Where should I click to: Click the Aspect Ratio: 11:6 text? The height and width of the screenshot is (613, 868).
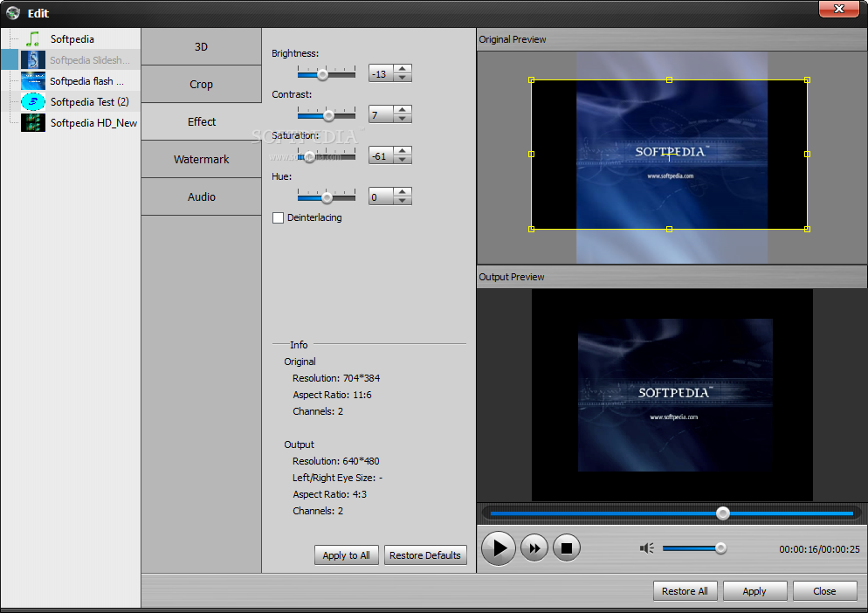tap(332, 395)
